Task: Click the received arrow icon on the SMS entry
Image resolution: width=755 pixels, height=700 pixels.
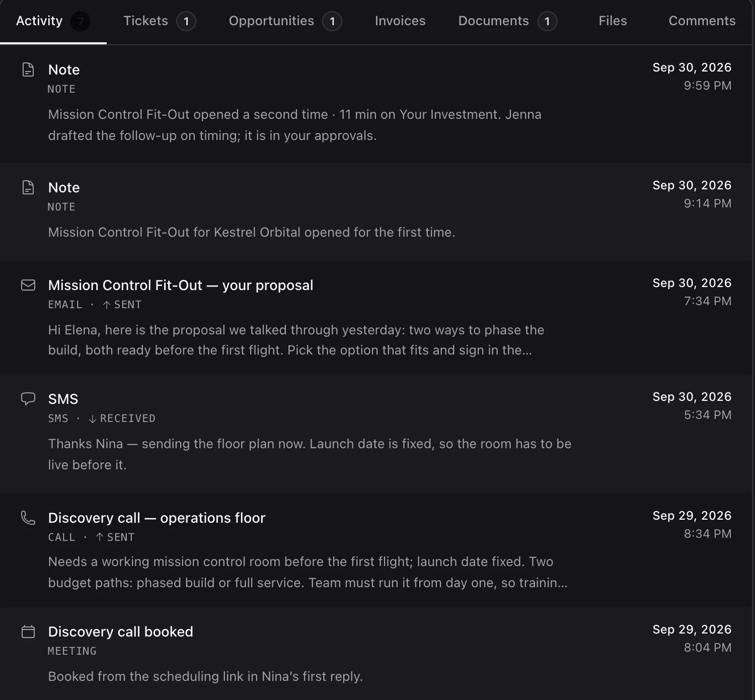Action: tap(92, 418)
